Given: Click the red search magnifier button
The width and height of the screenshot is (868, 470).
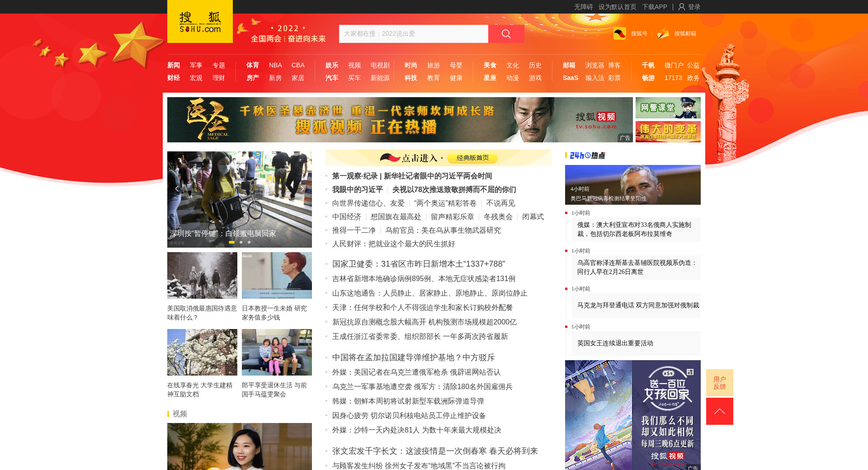Looking at the screenshot, I should (506, 34).
